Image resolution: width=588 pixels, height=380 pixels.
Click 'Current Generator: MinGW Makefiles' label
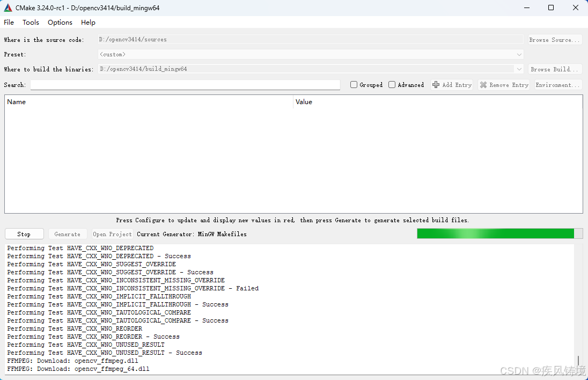tap(192, 234)
